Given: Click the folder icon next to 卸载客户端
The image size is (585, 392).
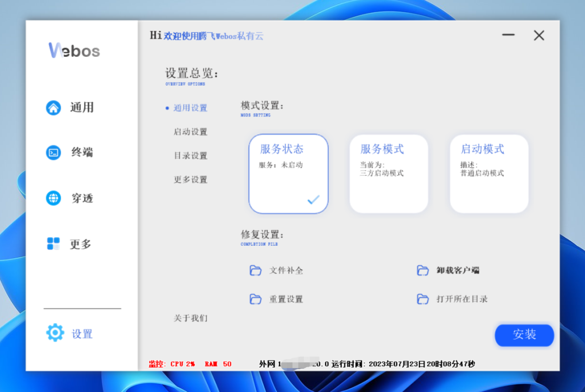Looking at the screenshot, I should (x=422, y=270).
